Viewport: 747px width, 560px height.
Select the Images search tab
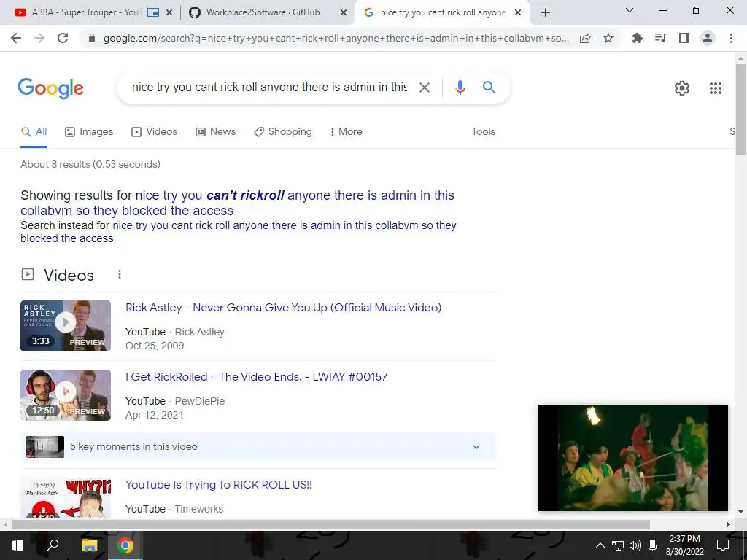89,132
